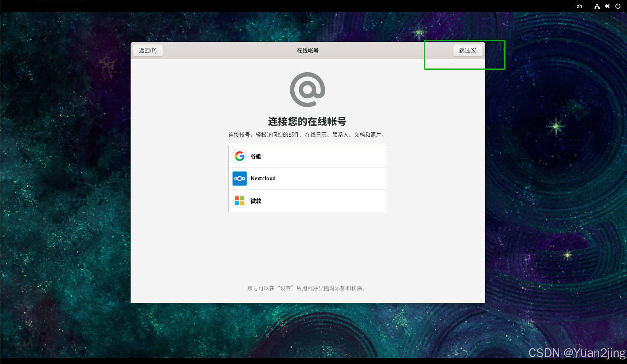Click the footer note about 设置 application
Viewport: 627px width, 364px height.
[307, 288]
